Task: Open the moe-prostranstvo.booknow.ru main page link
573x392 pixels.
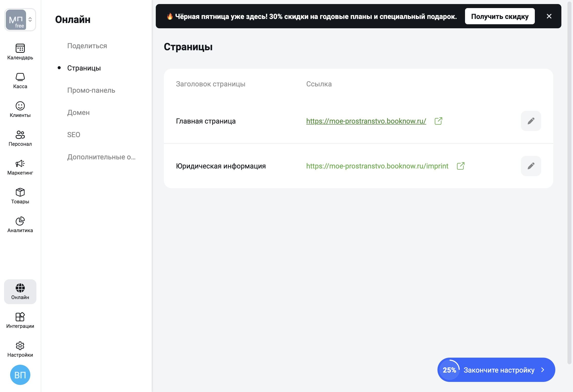Action: [x=366, y=121]
